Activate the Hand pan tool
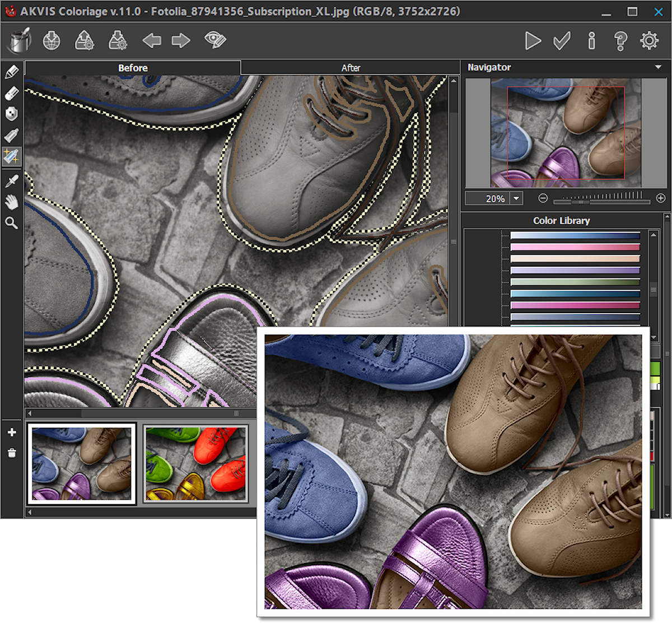 pyautogui.click(x=11, y=202)
